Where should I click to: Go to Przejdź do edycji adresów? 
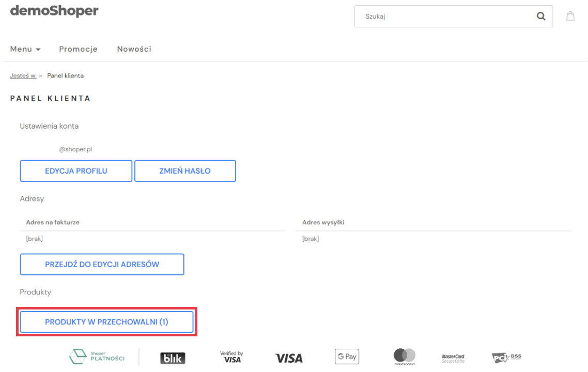(102, 265)
